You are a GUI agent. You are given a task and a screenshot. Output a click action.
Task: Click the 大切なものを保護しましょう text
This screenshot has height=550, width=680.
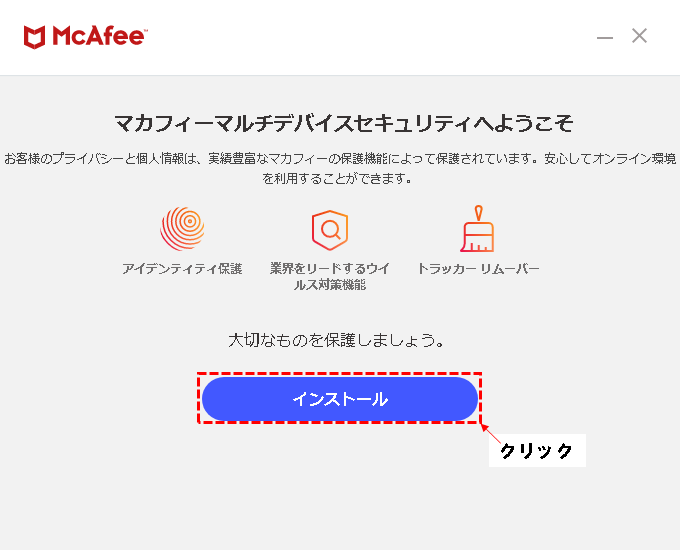[x=337, y=340]
